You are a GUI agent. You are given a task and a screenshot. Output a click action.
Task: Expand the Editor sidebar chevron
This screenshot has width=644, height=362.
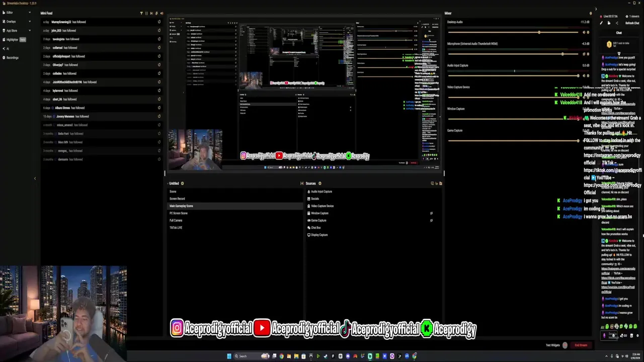tap(29, 13)
